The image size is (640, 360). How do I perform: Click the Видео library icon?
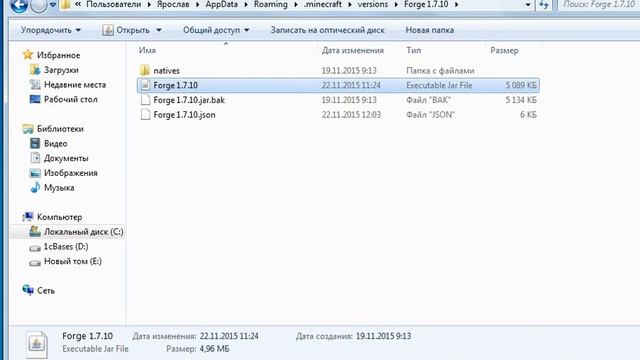click(x=35, y=143)
